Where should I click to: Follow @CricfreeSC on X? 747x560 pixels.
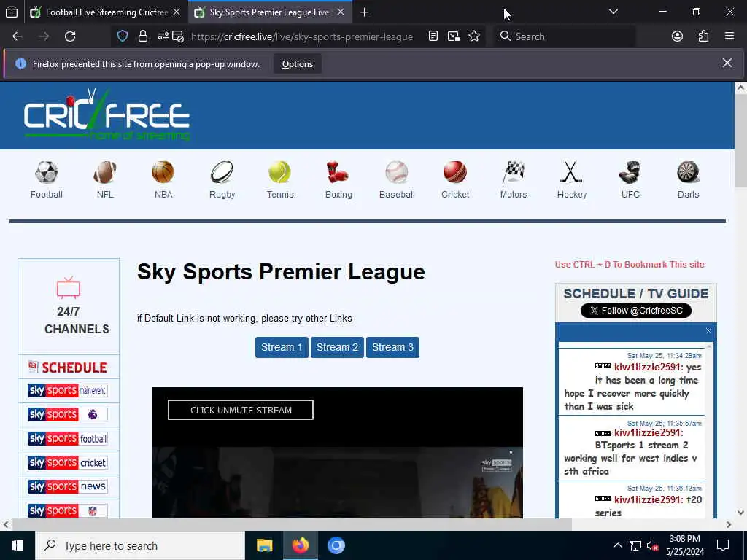pyautogui.click(x=636, y=311)
